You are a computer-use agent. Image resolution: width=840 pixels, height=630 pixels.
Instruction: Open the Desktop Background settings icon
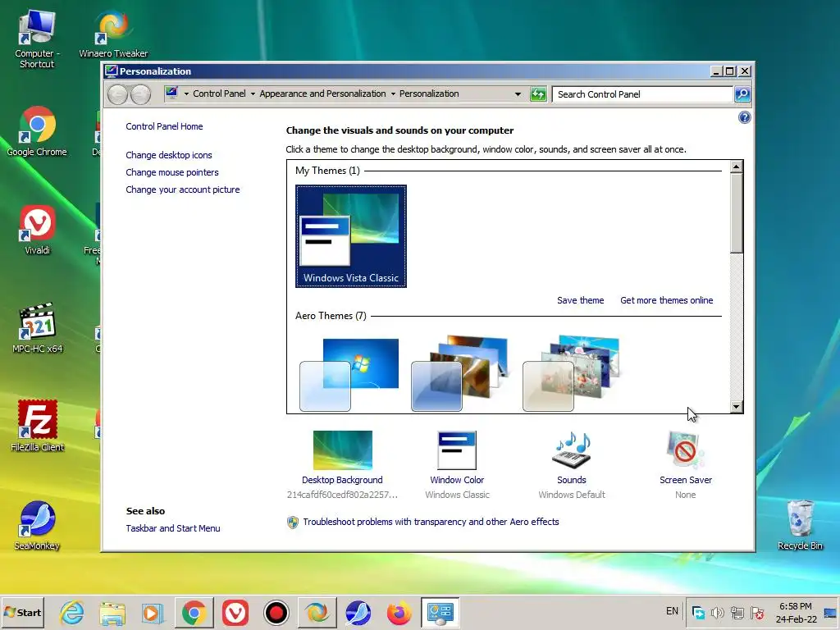342,450
